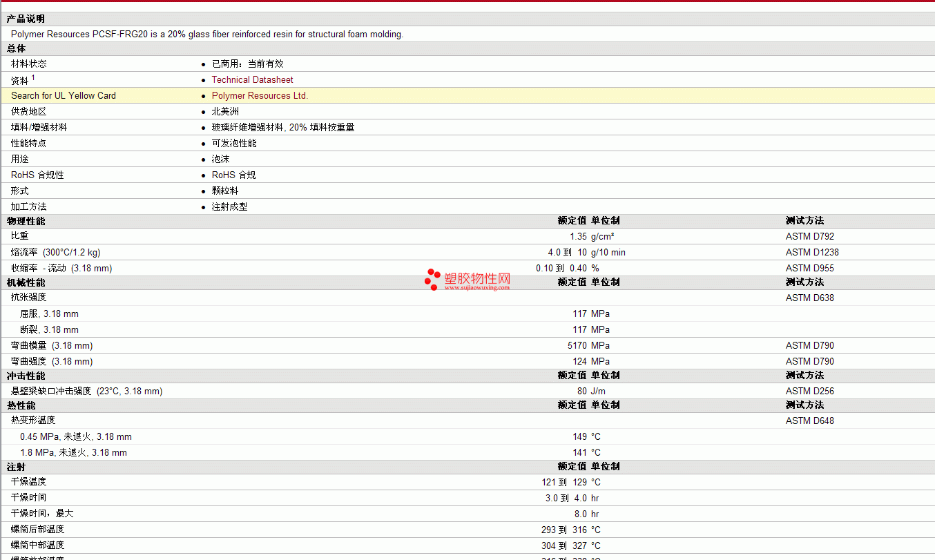Select the 北美洲 value
This screenshot has height=560, width=935.
(x=225, y=111)
